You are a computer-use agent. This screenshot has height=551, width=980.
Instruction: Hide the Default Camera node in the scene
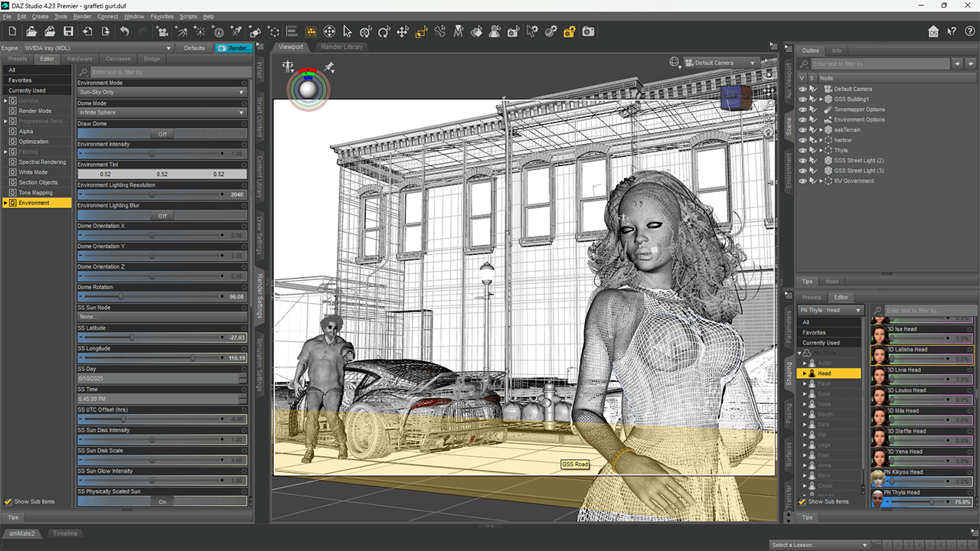802,89
